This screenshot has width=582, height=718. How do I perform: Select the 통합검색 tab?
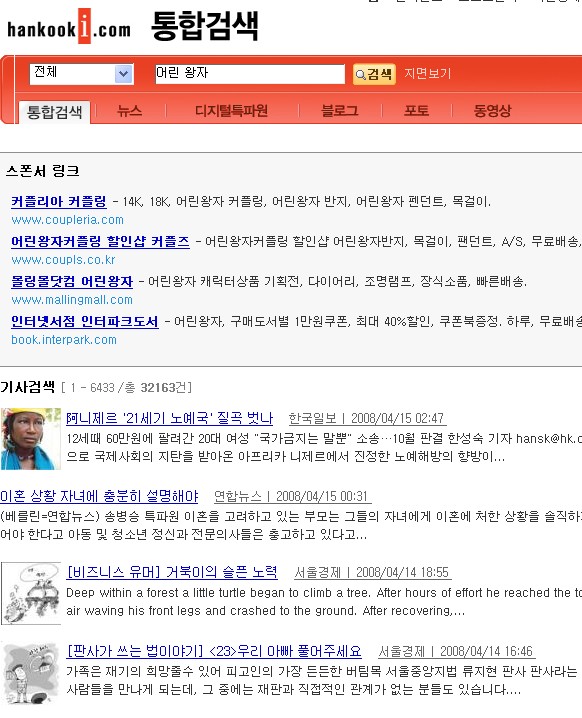[x=54, y=112]
